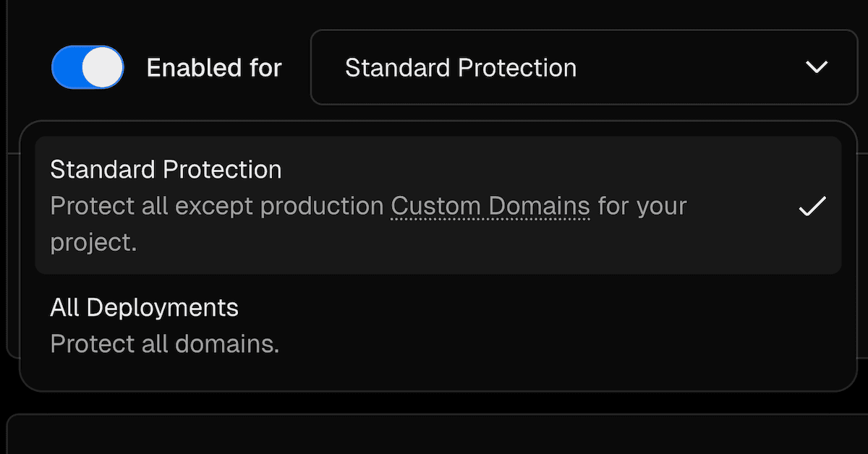Click the white knob of the toggle

click(x=103, y=68)
